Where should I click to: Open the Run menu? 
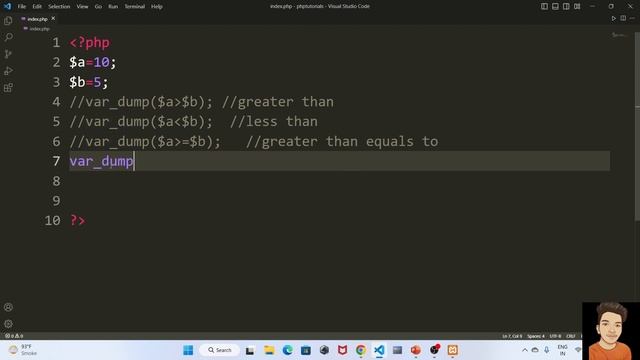pos(113,7)
